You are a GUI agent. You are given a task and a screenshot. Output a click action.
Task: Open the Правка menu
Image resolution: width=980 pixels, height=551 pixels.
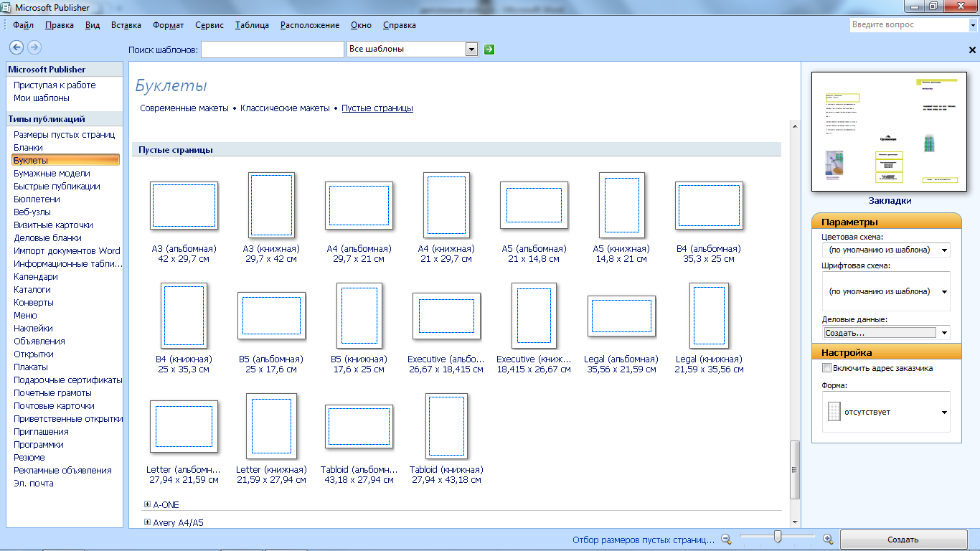pyautogui.click(x=60, y=25)
